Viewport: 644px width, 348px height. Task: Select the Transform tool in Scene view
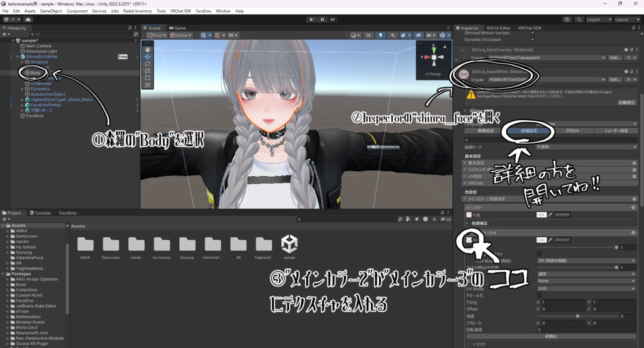click(147, 85)
